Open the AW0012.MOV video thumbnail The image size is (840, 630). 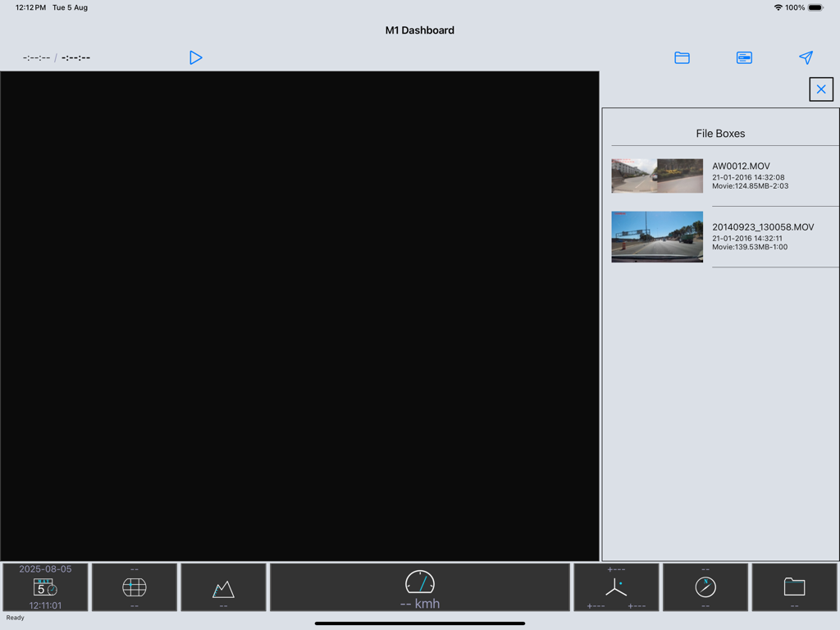pos(657,176)
